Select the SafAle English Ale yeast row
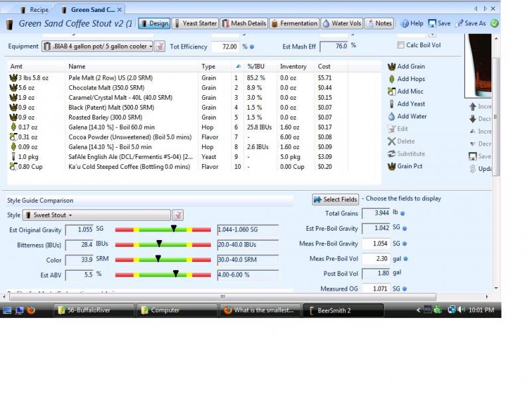The image size is (532, 399). click(194, 157)
